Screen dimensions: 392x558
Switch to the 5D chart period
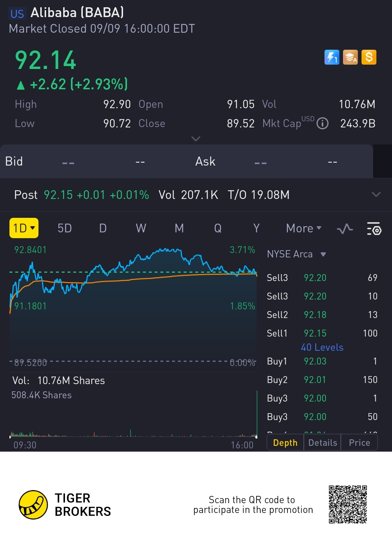point(65,228)
